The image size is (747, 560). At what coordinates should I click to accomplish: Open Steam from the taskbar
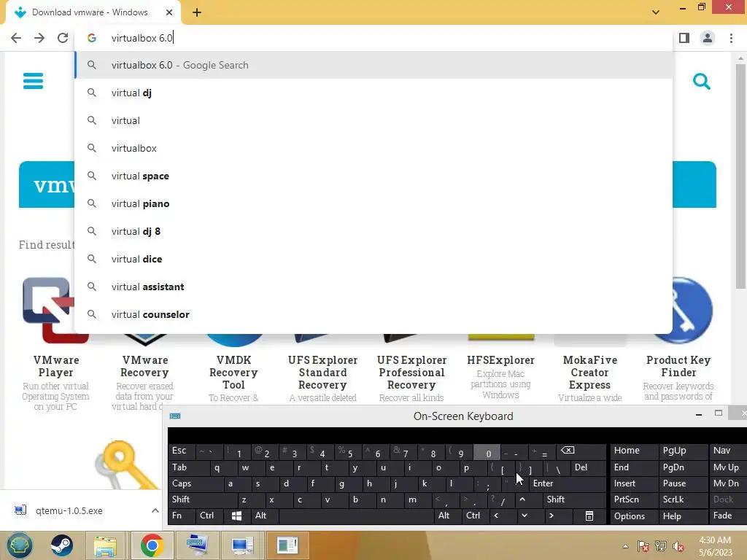(x=62, y=545)
